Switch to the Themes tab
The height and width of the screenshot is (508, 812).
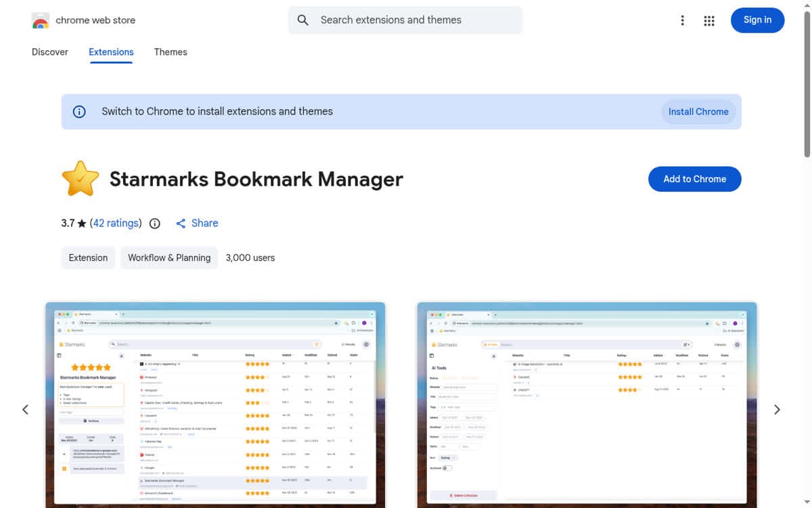(x=171, y=52)
